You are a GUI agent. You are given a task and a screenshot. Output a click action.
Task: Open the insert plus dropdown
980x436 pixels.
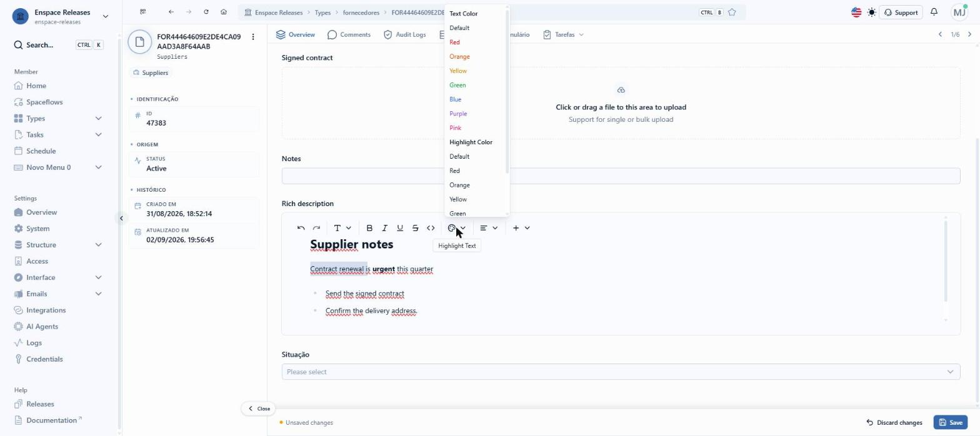pyautogui.click(x=521, y=228)
